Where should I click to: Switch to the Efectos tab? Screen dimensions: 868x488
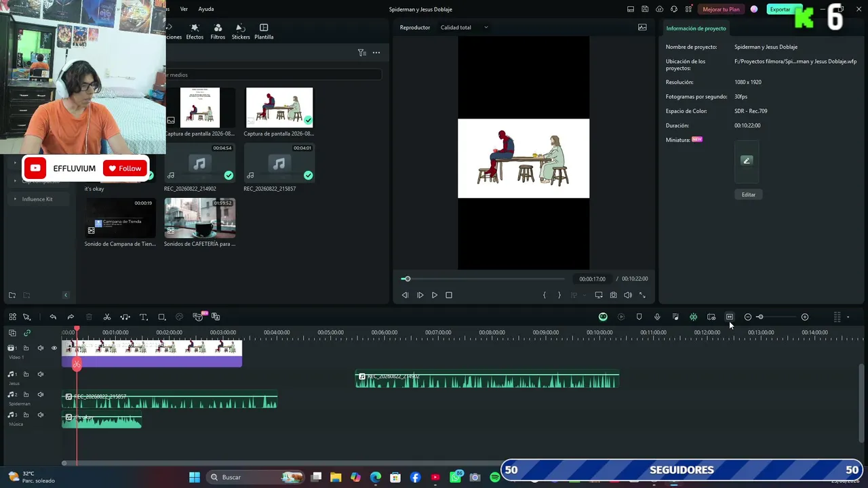pos(195,32)
